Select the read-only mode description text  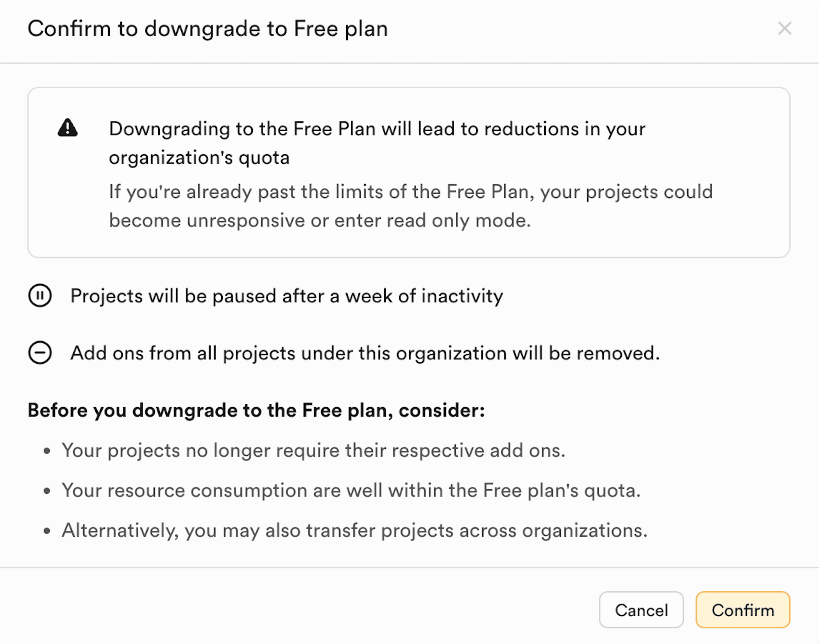pos(410,206)
